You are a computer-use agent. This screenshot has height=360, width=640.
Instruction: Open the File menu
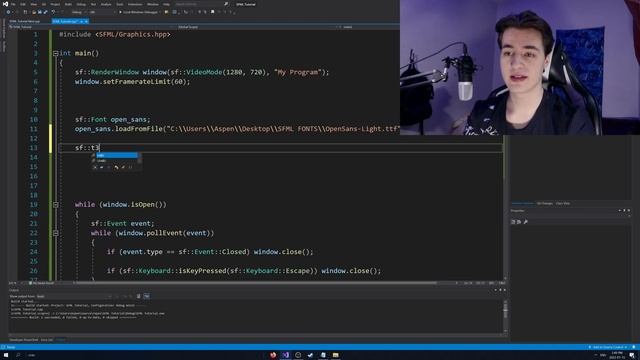[x=13, y=4]
